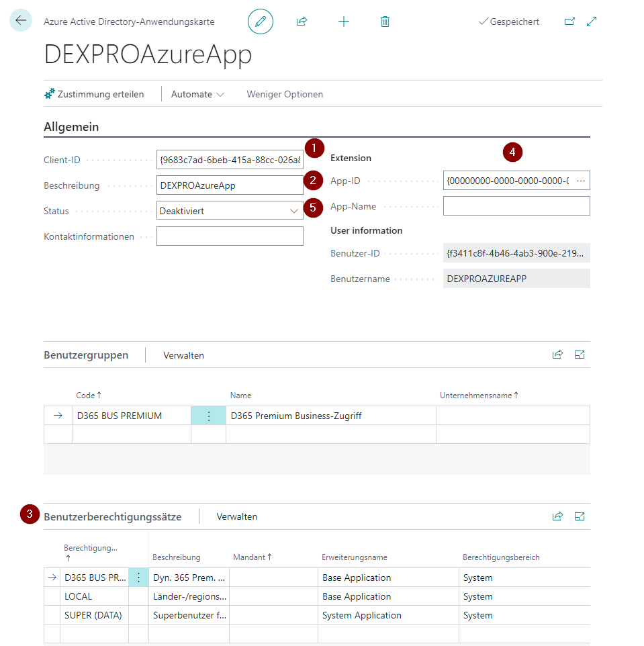Open Verwalten menu in Benutzergruppen
The width and height of the screenshot is (644, 646).
pos(183,355)
